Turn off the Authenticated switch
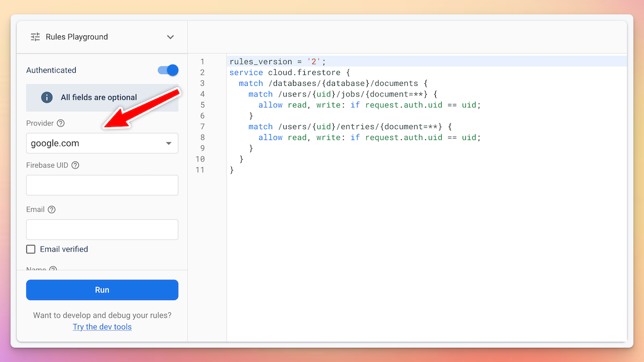The height and width of the screenshot is (362, 644). (x=168, y=70)
